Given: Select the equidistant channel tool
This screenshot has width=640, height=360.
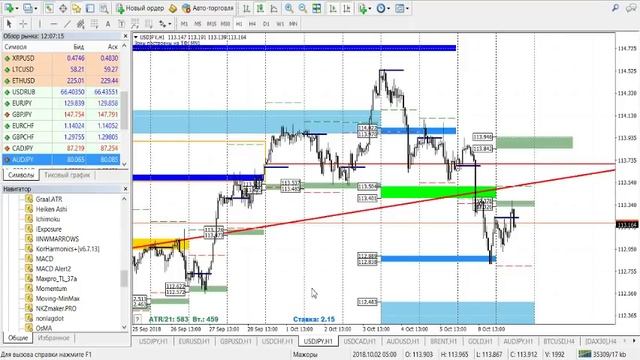Looking at the screenshot, I should click(80, 24).
